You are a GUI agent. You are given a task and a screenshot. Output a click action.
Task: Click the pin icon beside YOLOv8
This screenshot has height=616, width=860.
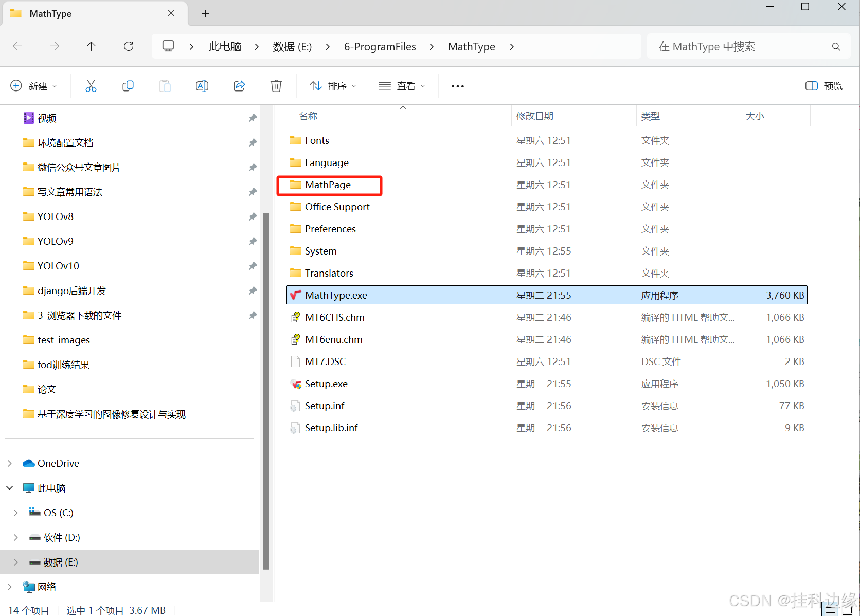(253, 217)
